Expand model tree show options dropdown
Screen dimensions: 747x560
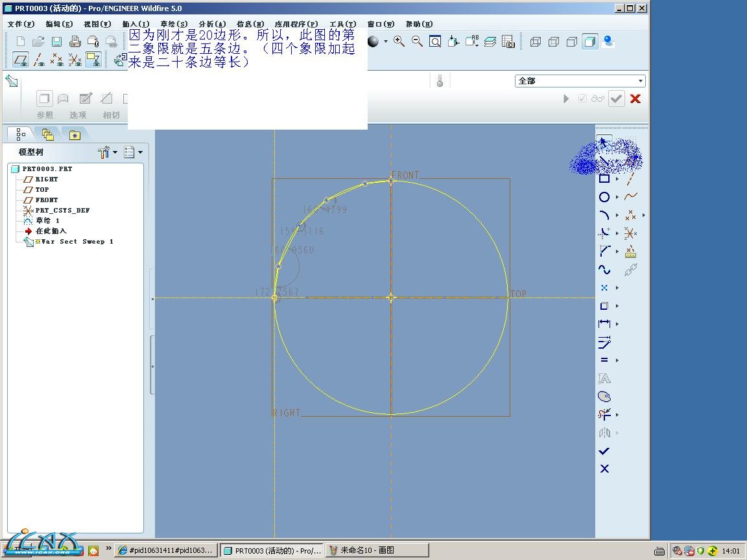click(x=140, y=152)
